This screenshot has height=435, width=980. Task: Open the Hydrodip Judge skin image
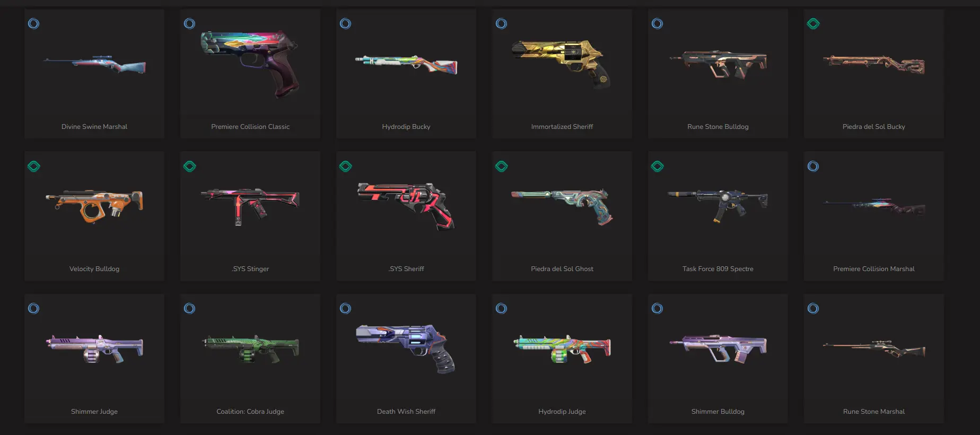[x=562, y=349]
